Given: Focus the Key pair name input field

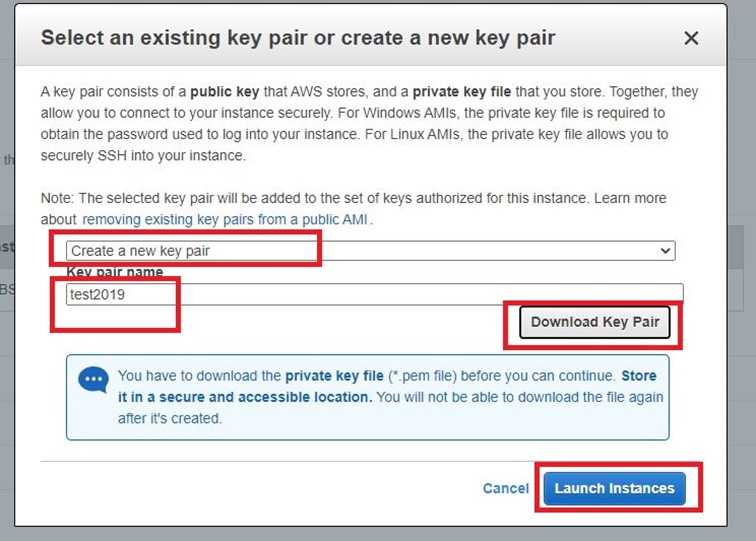Looking at the screenshot, I should pyautogui.click(x=375, y=294).
